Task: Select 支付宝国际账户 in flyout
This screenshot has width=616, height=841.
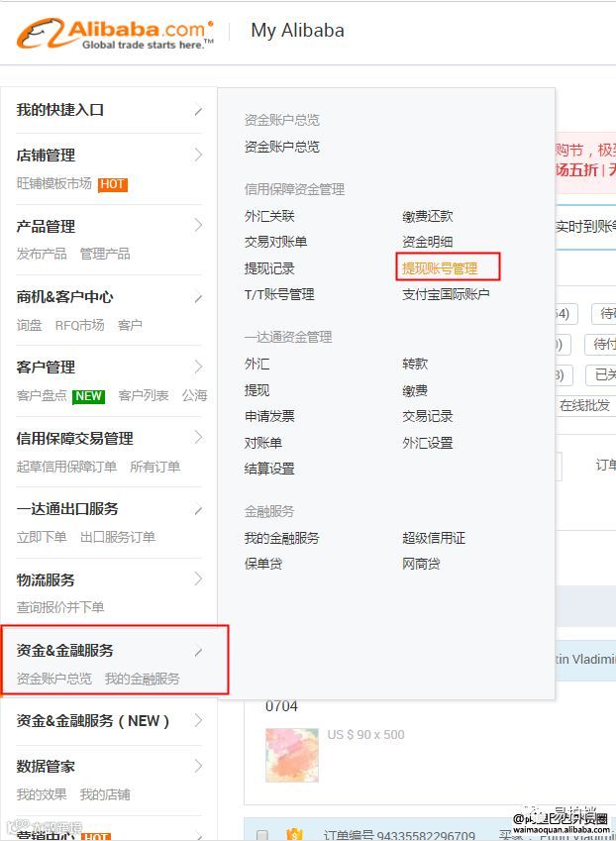Action: (446, 294)
